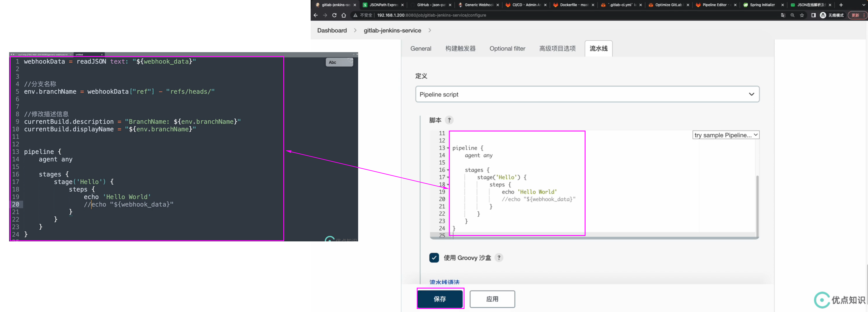
Task: Open the Pipeline script definition dropdown
Action: 587,95
